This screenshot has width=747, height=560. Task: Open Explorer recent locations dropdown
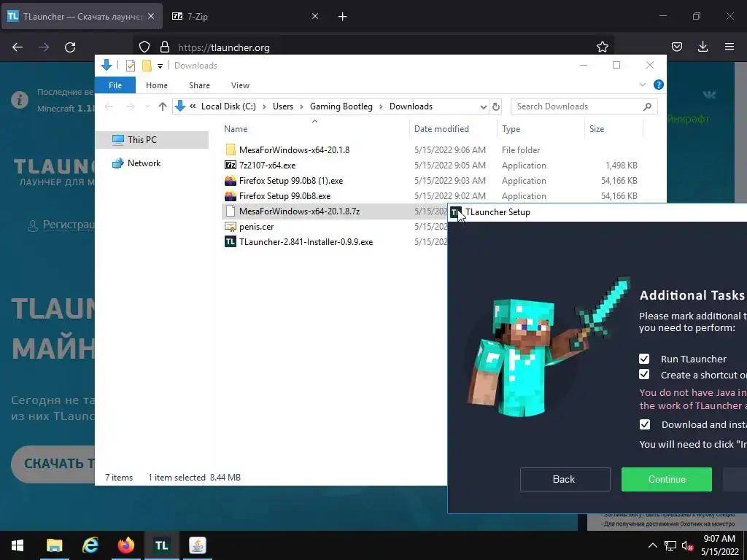tap(147, 106)
